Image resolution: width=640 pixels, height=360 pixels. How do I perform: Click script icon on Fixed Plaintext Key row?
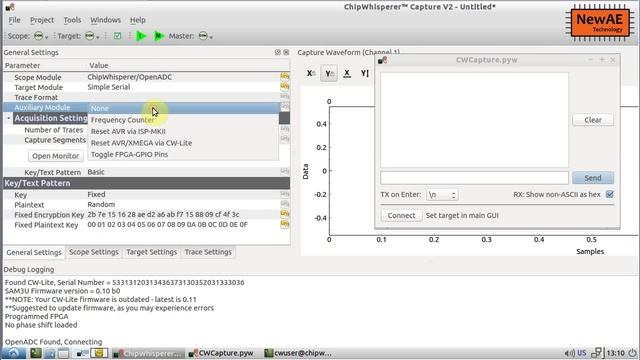pos(284,224)
